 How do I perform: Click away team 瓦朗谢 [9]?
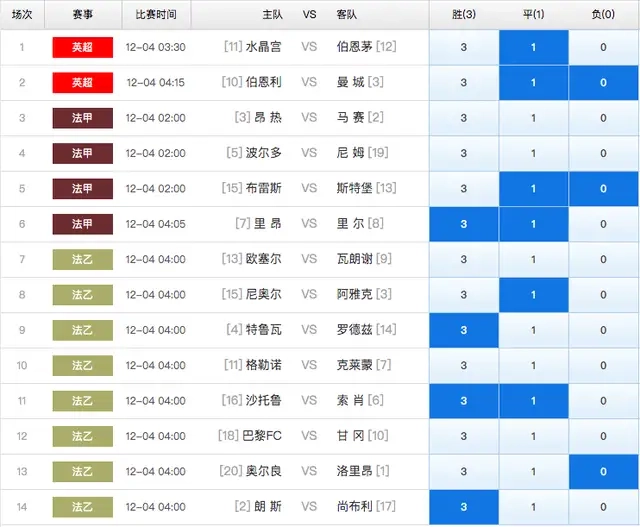[x=364, y=259]
